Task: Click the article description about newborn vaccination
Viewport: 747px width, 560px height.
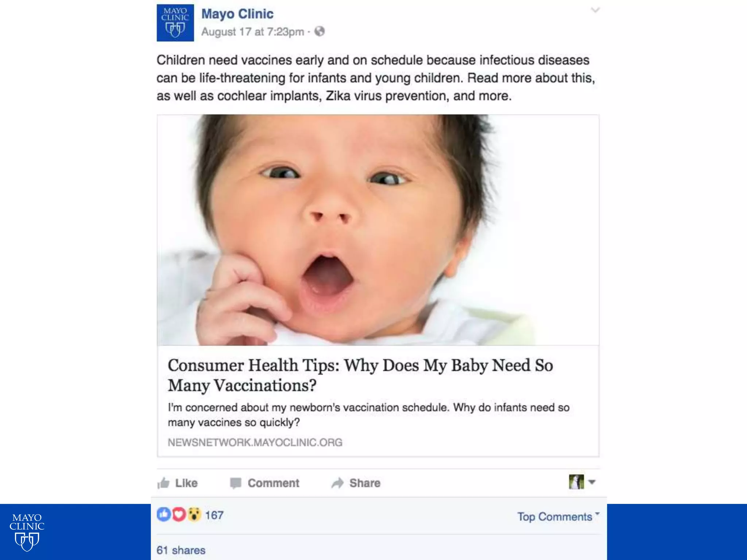Action: (x=368, y=415)
